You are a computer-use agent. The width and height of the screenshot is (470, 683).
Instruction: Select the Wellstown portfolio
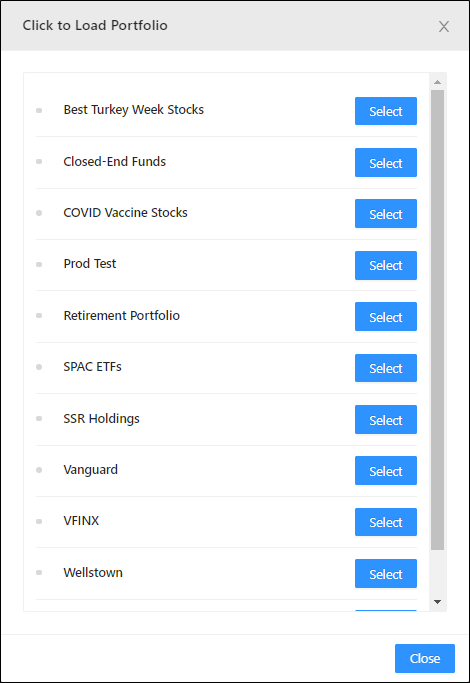[x=385, y=574]
